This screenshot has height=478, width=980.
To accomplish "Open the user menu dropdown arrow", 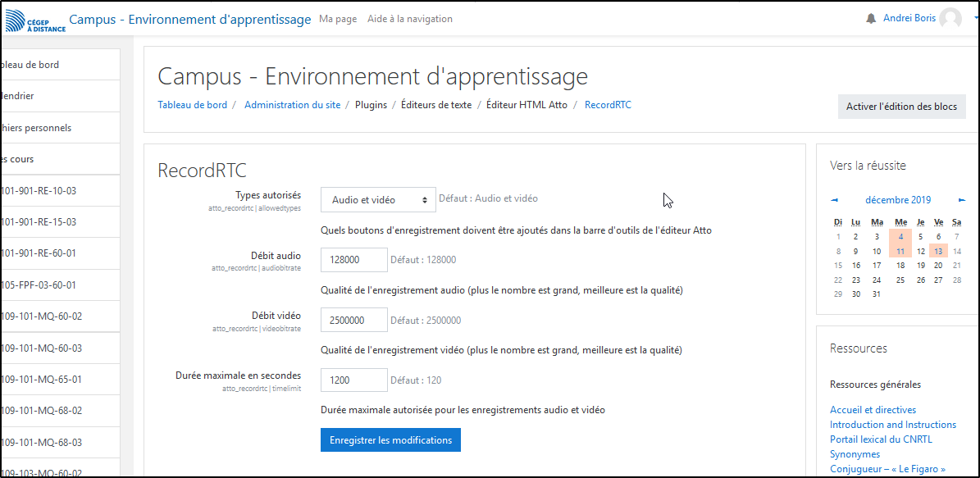I will click(973, 19).
